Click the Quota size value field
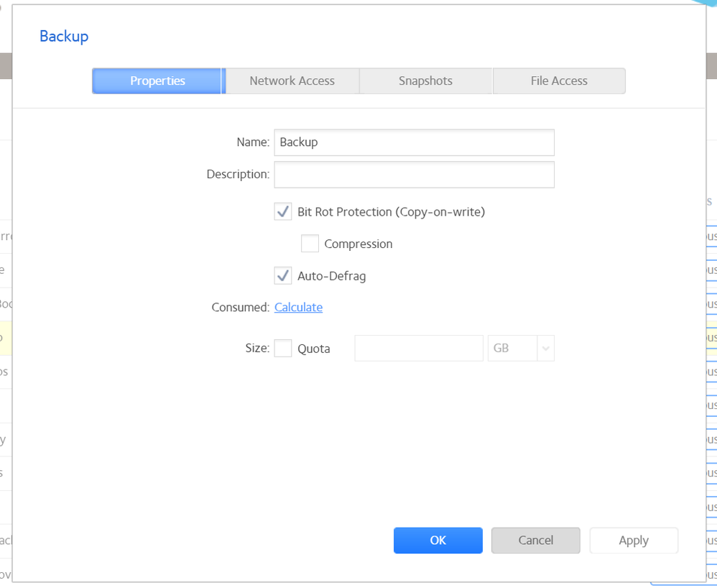717x588 pixels. click(418, 349)
